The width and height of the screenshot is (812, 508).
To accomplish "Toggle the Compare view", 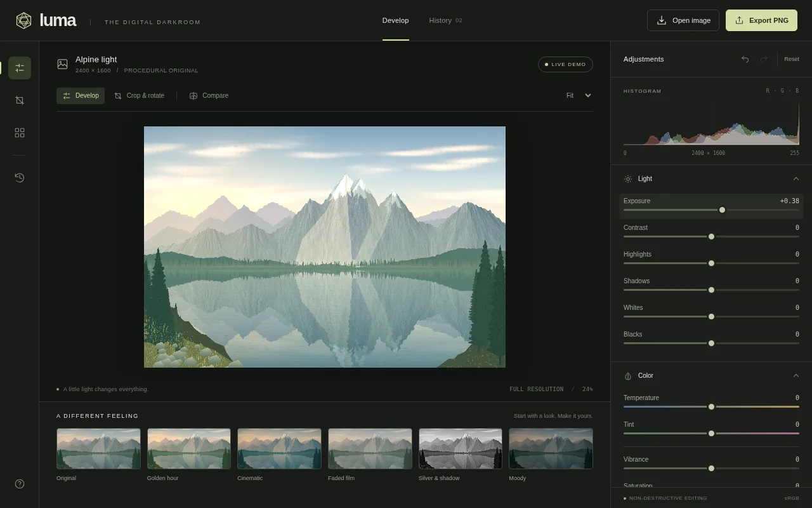I will click(x=209, y=96).
